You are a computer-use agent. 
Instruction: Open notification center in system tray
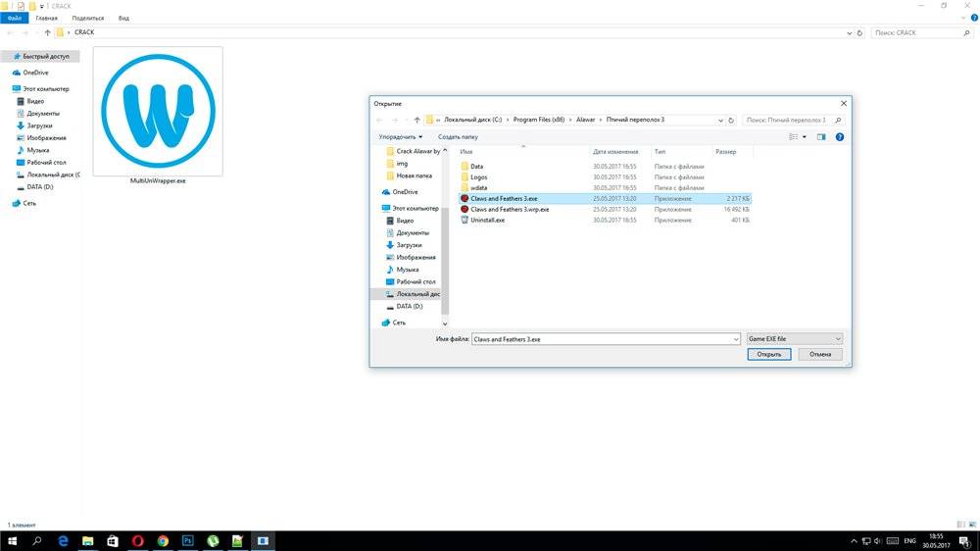pos(965,541)
